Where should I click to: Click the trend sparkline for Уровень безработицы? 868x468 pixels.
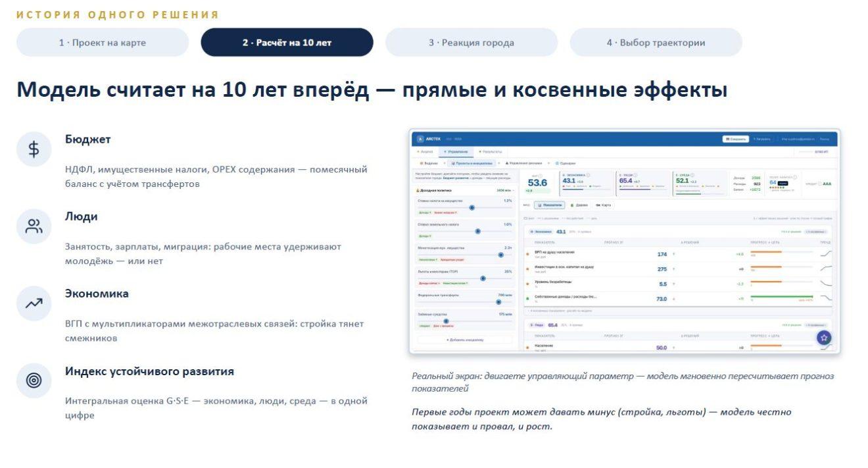click(826, 284)
